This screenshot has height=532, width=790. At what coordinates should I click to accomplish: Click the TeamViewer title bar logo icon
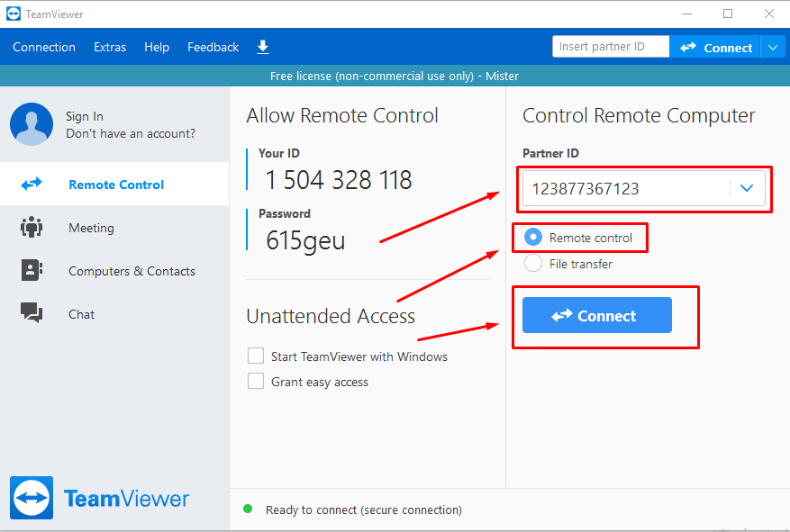14,14
